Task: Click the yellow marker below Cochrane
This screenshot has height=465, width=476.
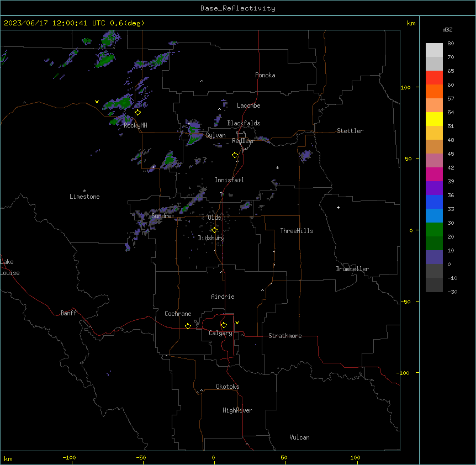Action: click(x=188, y=326)
